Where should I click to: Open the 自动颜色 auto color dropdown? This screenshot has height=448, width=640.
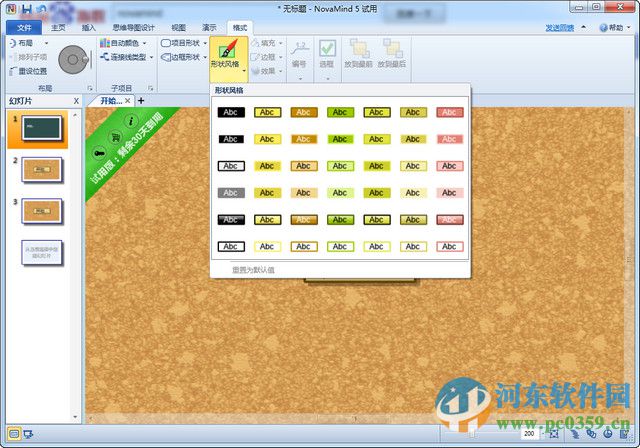[123, 43]
